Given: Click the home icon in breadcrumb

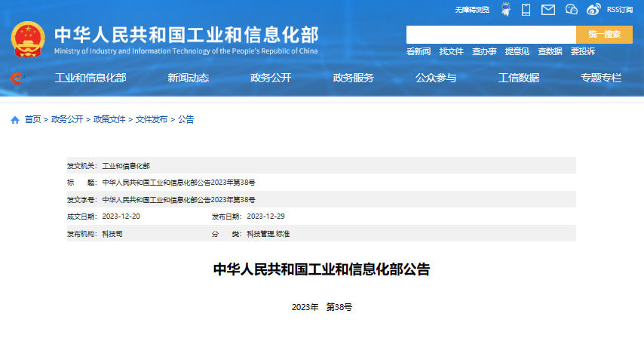Looking at the screenshot, I should point(15,120).
